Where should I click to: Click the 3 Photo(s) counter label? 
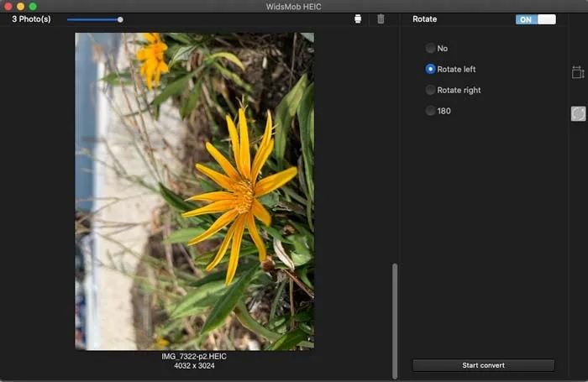(31, 18)
